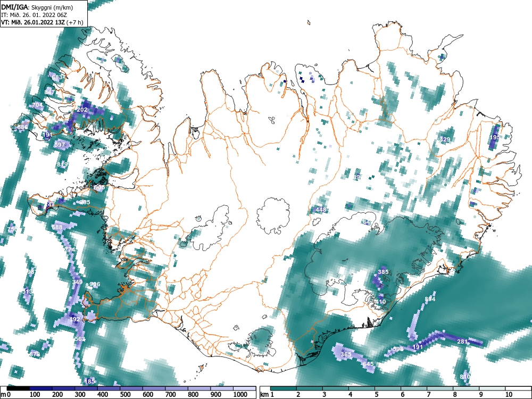Viewport: 532px width, 399px height.
Task: Click the visibility value '365' on the map
Action: pyautogui.click(x=346, y=354)
